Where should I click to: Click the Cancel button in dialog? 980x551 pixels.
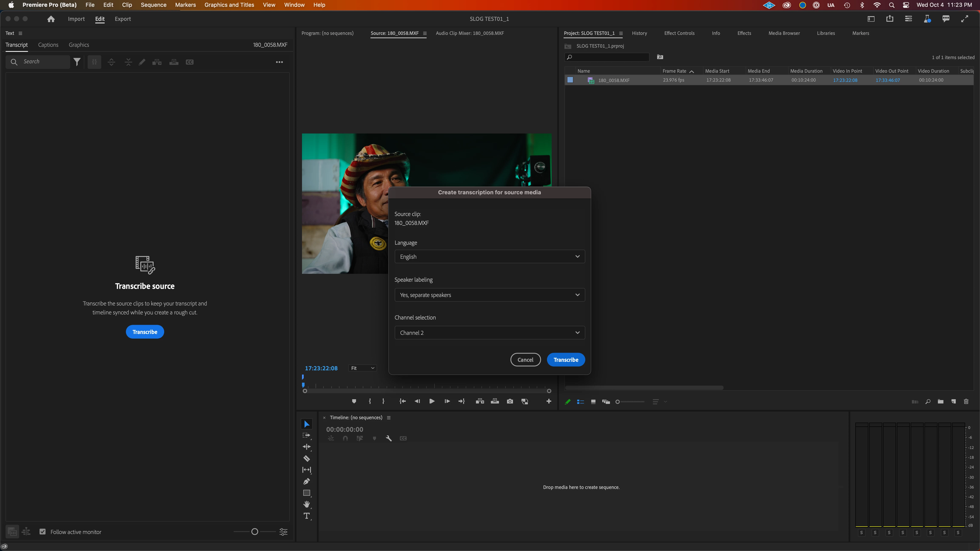click(525, 360)
